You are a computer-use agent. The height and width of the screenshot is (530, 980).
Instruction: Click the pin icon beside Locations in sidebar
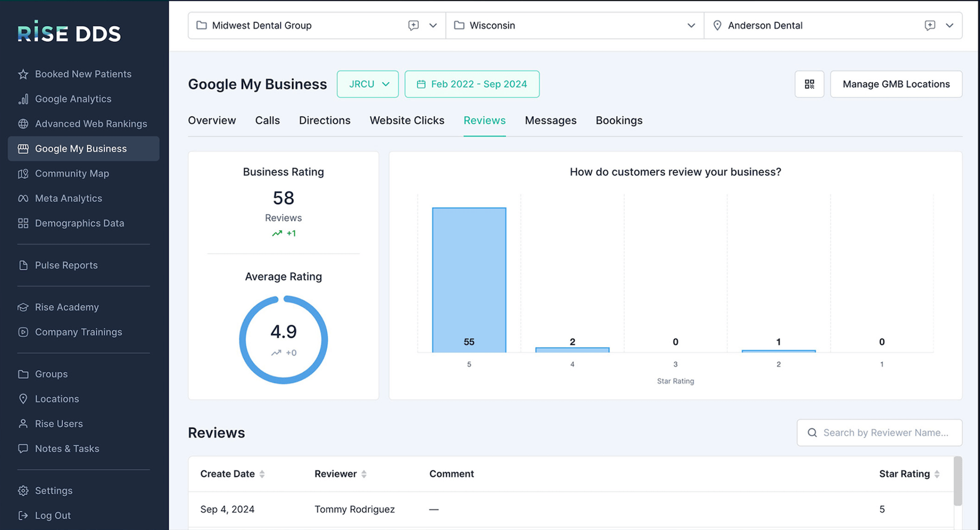click(23, 399)
